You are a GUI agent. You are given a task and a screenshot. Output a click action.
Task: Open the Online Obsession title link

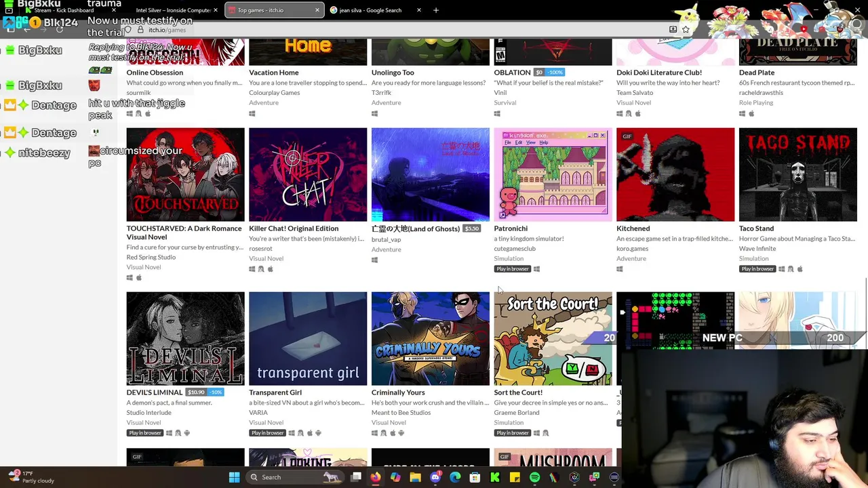[155, 73]
